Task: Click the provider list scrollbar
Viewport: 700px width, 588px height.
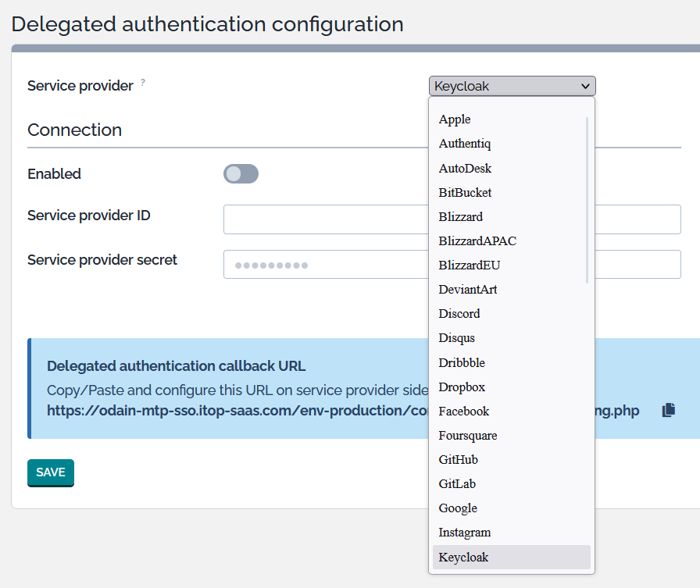Action: (587, 200)
